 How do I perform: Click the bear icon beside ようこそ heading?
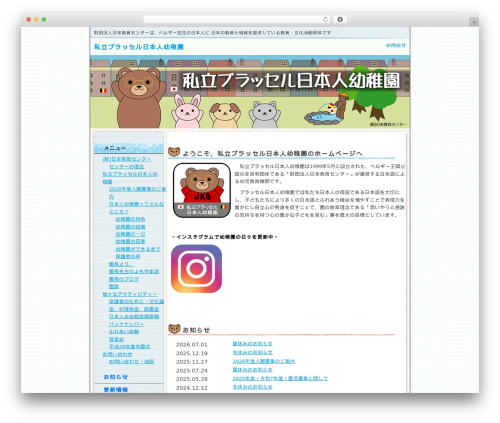174,152
